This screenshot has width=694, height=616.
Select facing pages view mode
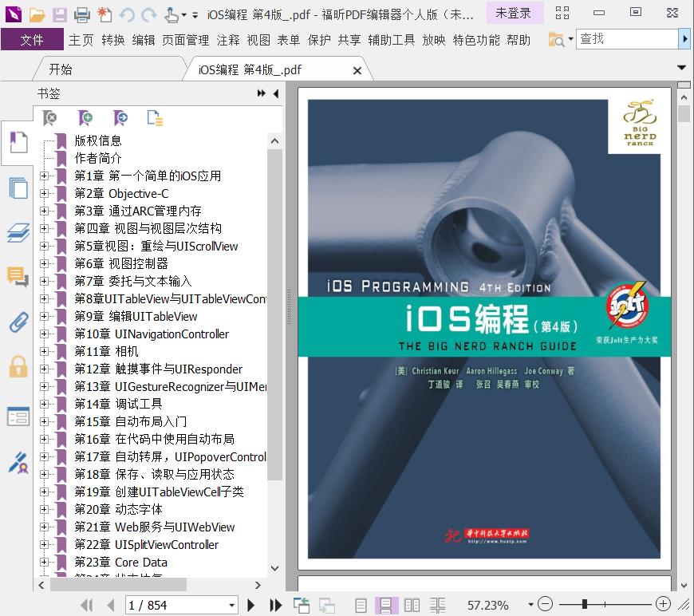tap(412, 605)
